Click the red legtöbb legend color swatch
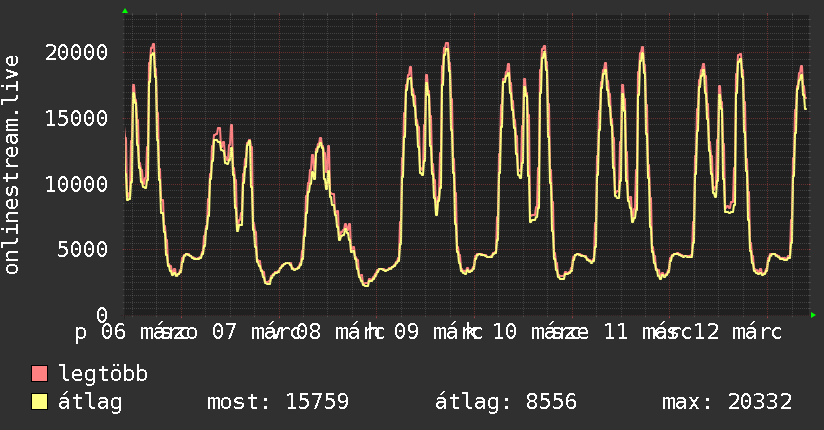This screenshot has height=430, width=824. coord(40,374)
